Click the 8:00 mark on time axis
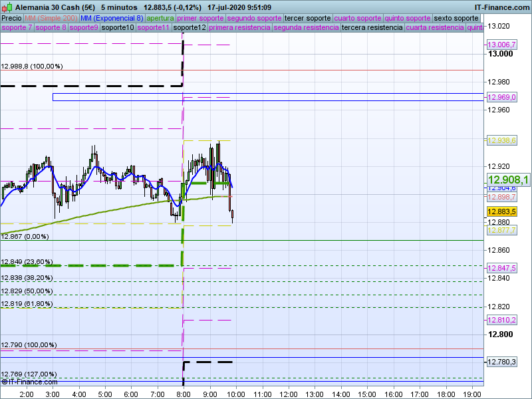Viewport: 532px width, 399px height. 184,394
